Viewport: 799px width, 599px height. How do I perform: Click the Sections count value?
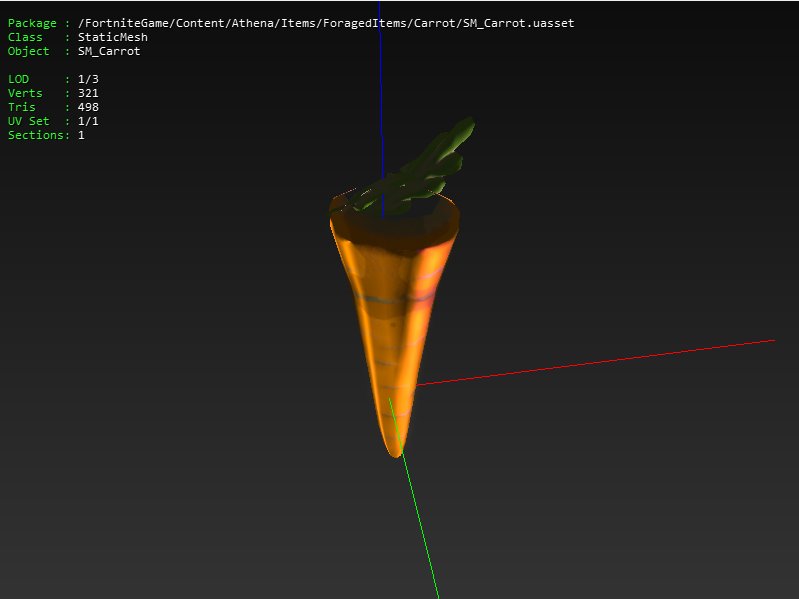[81, 135]
